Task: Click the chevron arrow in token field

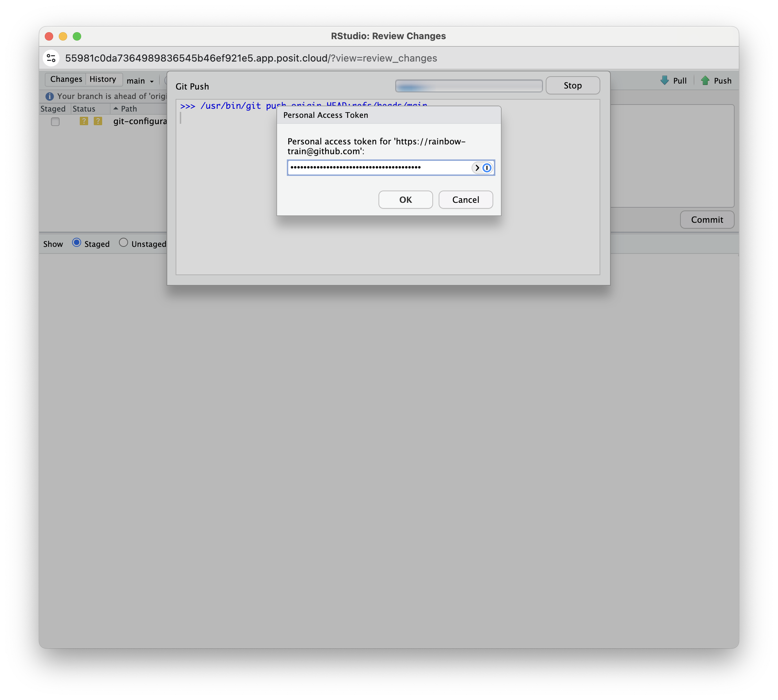Action: (477, 168)
